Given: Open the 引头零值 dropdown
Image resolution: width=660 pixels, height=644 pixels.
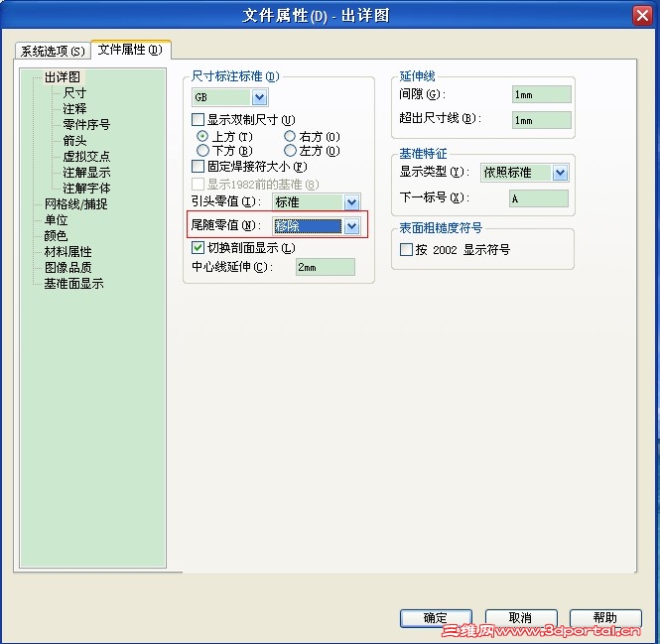Looking at the screenshot, I should [x=351, y=202].
